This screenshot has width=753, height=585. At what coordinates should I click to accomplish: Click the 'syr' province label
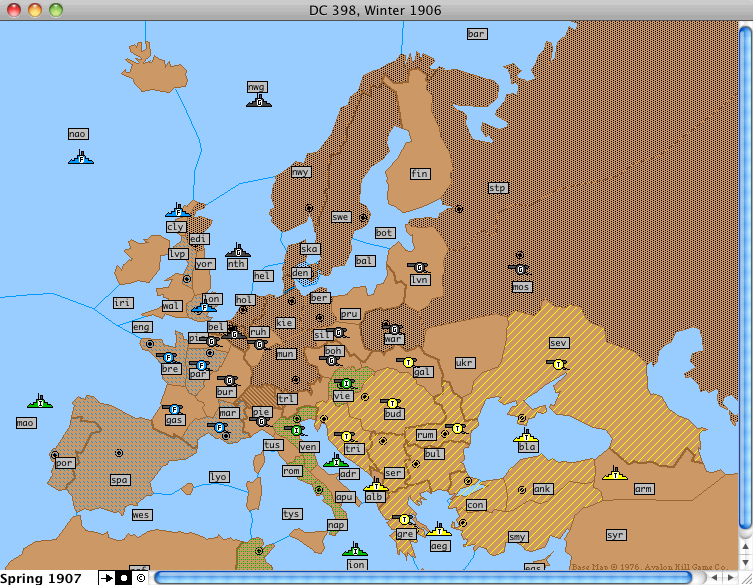(615, 535)
